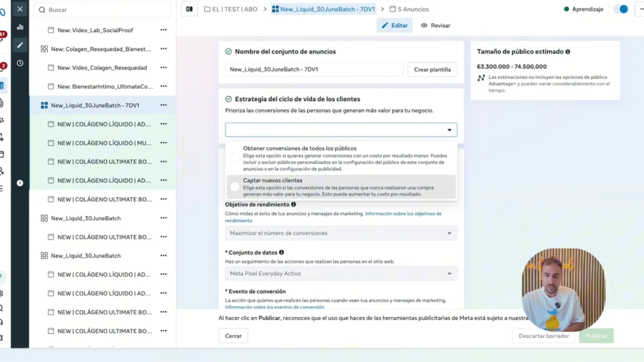Open the customer lifecycle strategy dropdown arrow
This screenshot has width=644, height=362.
pyautogui.click(x=449, y=130)
